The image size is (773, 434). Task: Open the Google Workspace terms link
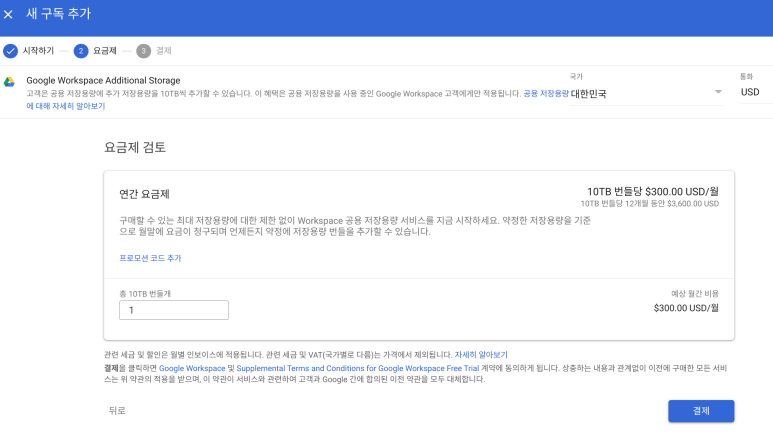tap(192, 368)
